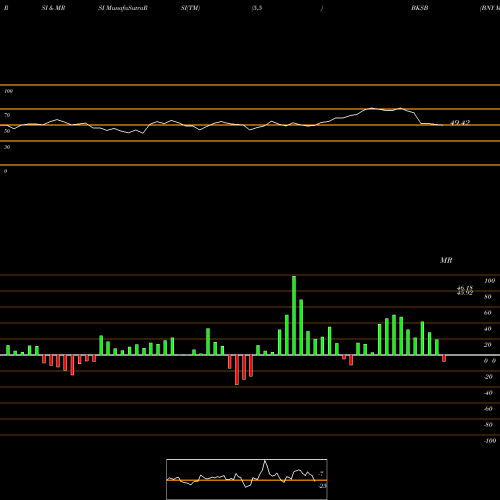Click the last red bar at chart end

(444, 359)
